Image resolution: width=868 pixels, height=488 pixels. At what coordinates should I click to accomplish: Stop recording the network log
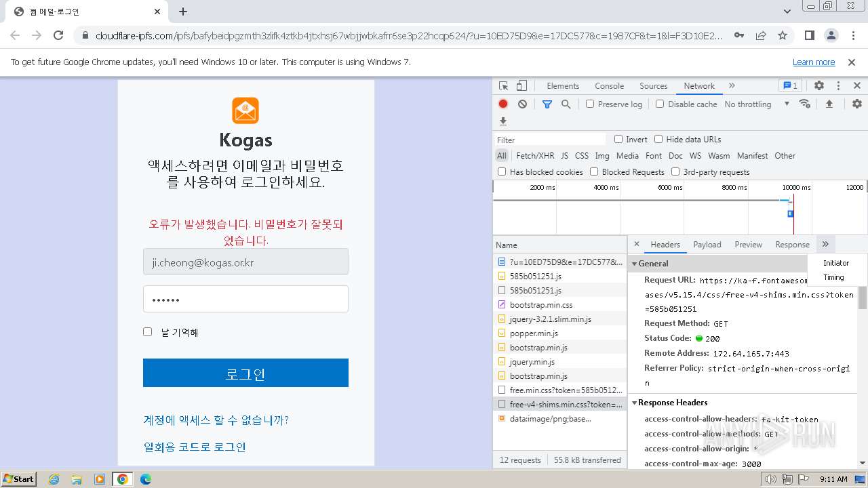pos(503,104)
